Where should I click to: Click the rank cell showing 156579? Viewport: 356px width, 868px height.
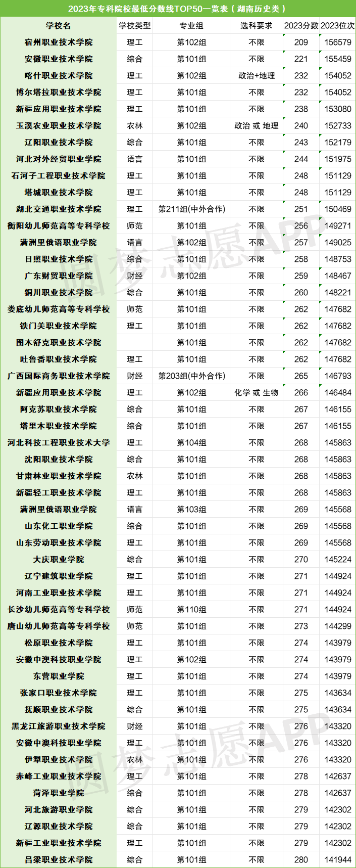[x=337, y=42]
